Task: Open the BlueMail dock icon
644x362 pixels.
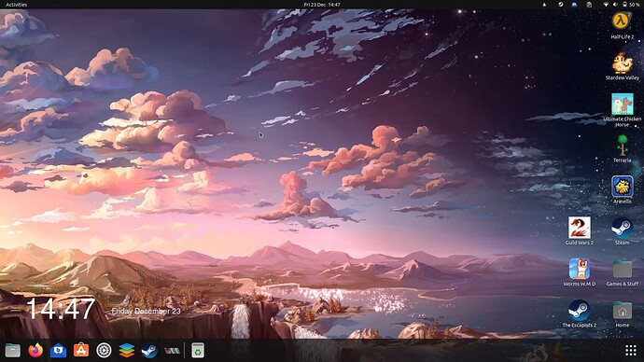Action: click(58, 351)
